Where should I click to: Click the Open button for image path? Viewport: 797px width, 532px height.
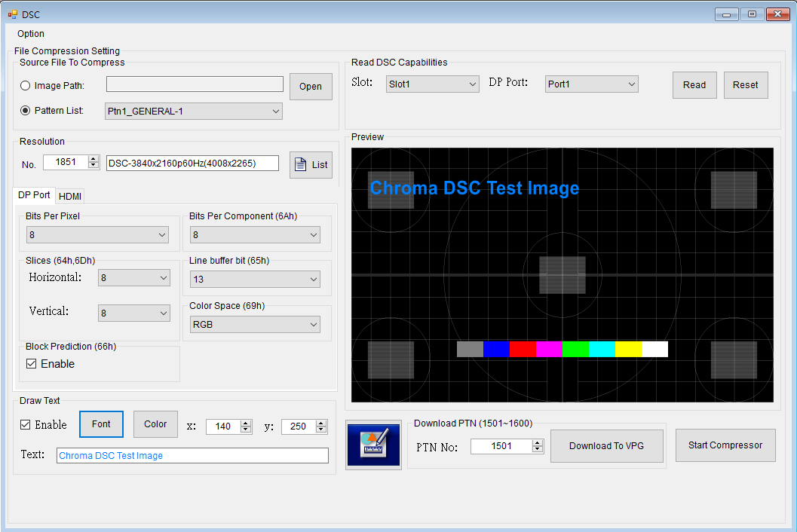pos(311,87)
